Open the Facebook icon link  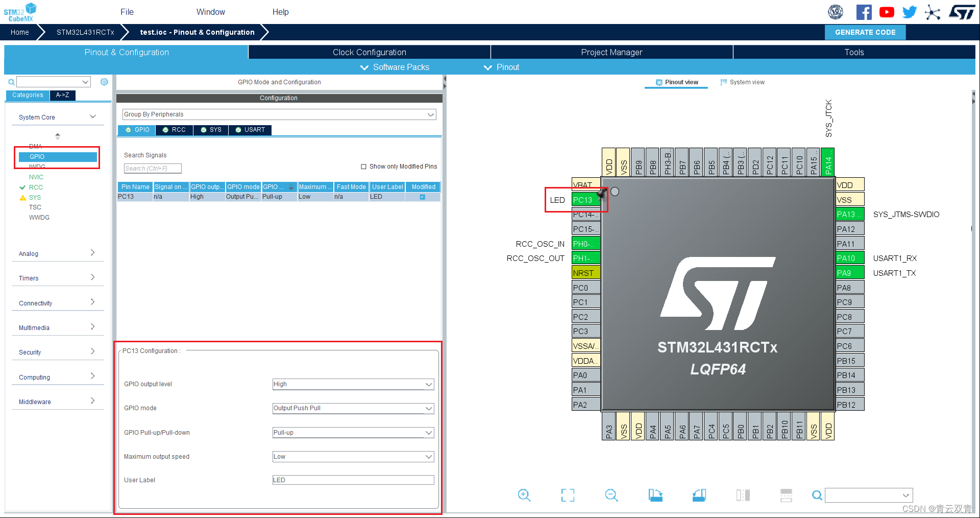point(864,12)
